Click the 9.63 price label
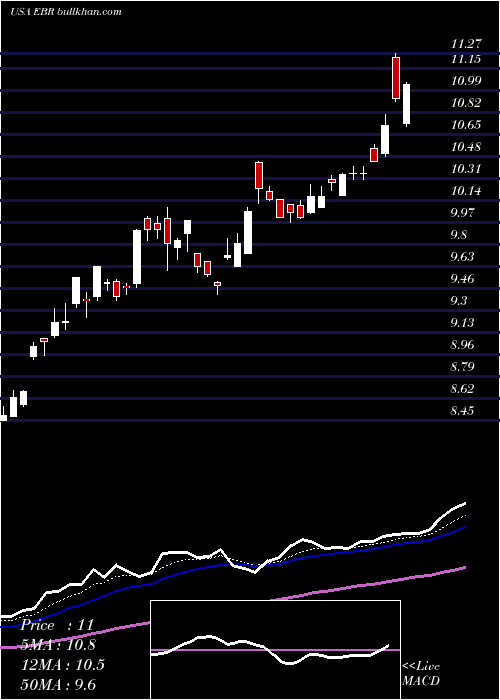Viewport: 500px width, 700px height. (x=462, y=257)
